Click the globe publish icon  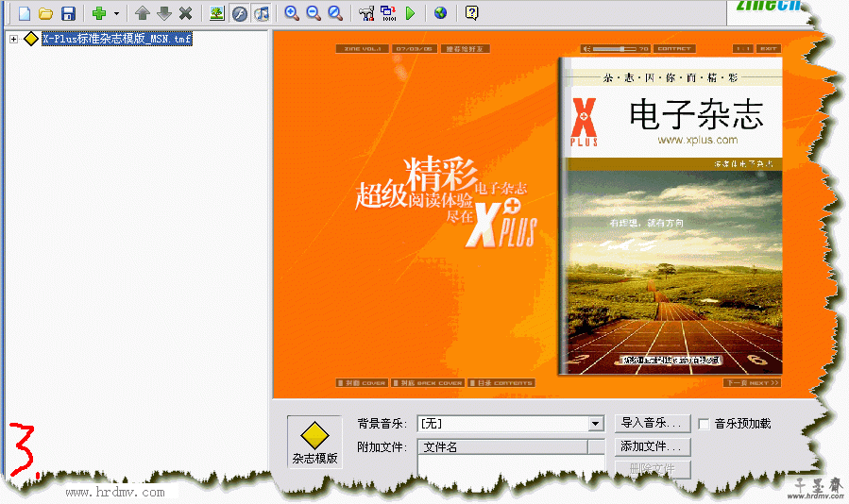[441, 13]
